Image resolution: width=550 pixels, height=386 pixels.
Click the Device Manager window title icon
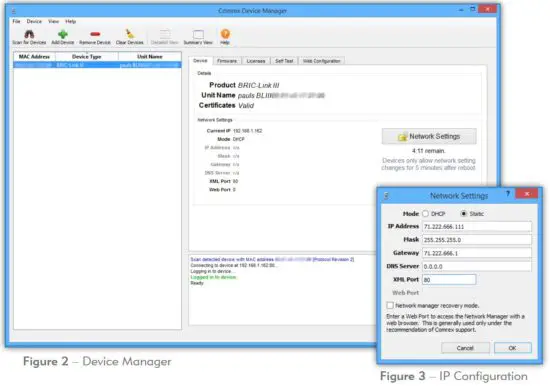(x=14, y=11)
